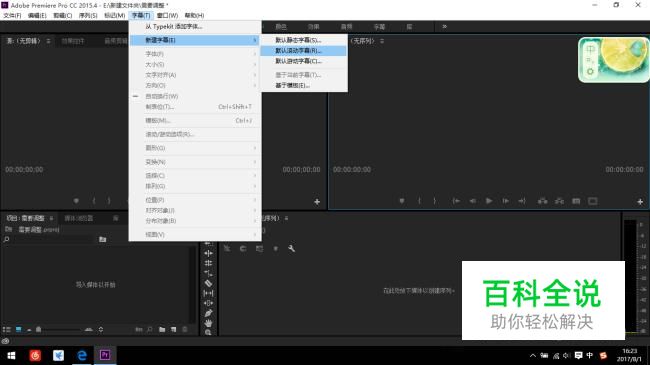The height and width of the screenshot is (365, 650).
Task: Select the Rolling Edit tool
Action: 209,263
